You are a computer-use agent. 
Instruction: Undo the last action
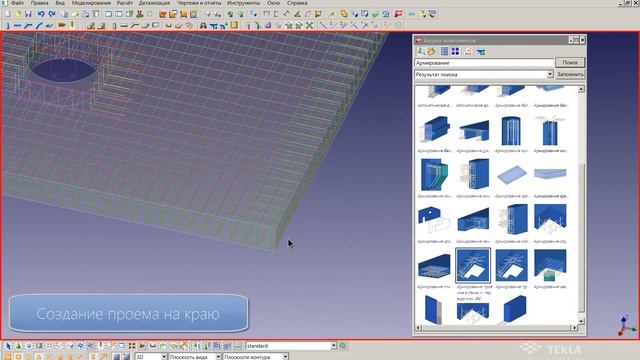tap(41, 14)
